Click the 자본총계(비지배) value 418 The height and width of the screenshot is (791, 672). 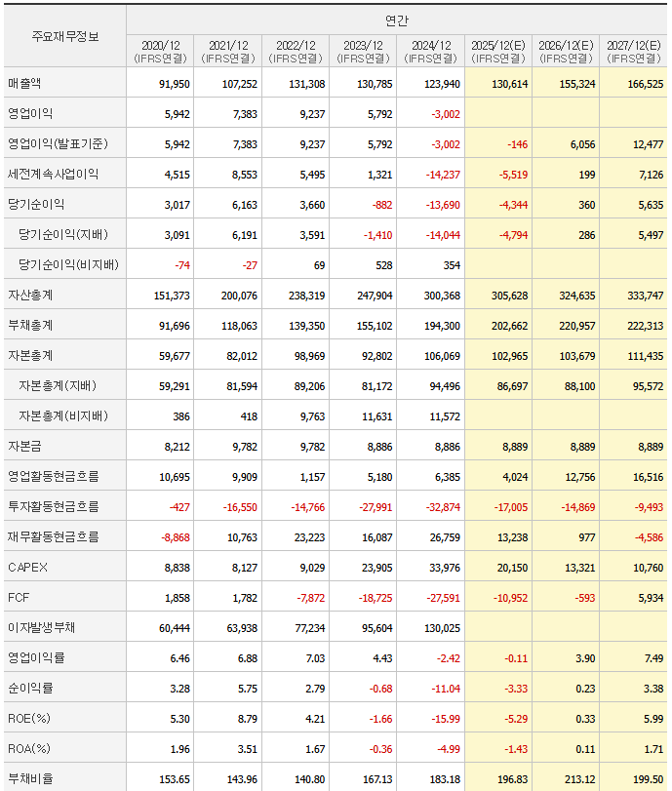pyautogui.click(x=249, y=417)
